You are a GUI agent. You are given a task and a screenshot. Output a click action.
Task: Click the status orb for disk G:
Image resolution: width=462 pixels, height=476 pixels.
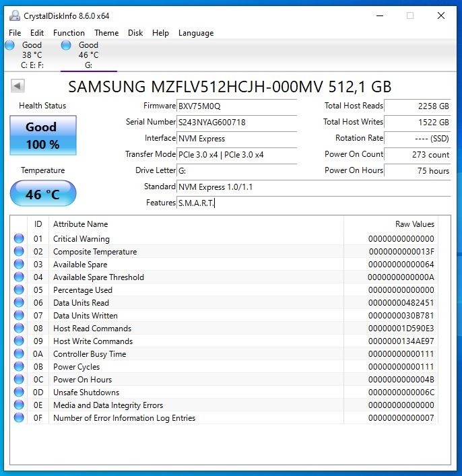pyautogui.click(x=66, y=45)
